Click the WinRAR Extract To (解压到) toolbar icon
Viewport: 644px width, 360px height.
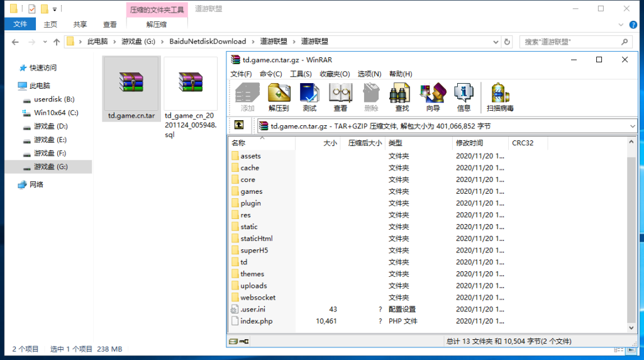click(x=279, y=97)
